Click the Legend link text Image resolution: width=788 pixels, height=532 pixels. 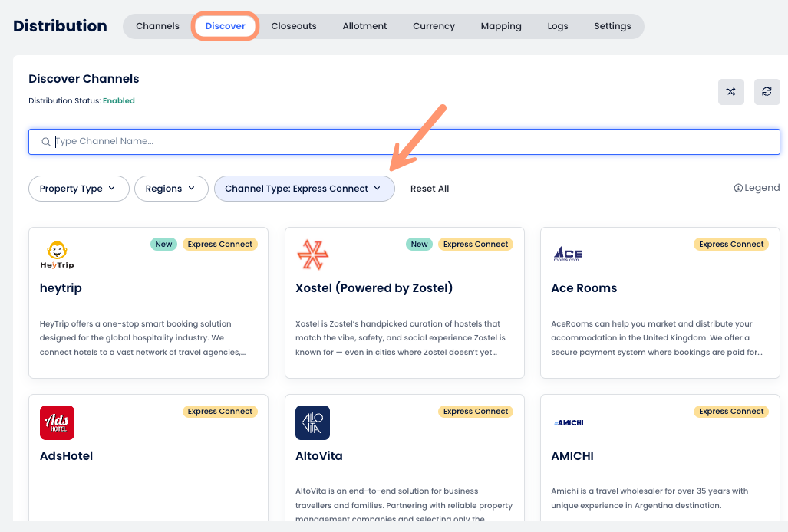click(x=762, y=188)
